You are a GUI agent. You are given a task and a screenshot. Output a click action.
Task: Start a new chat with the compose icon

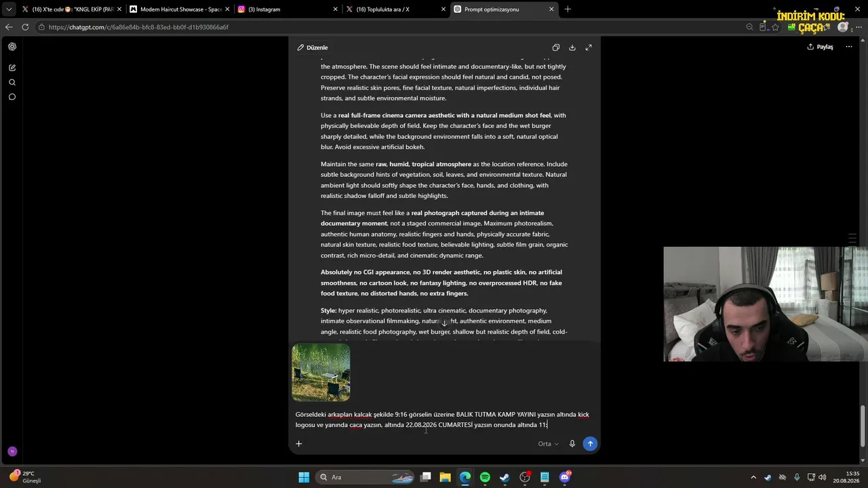point(12,68)
